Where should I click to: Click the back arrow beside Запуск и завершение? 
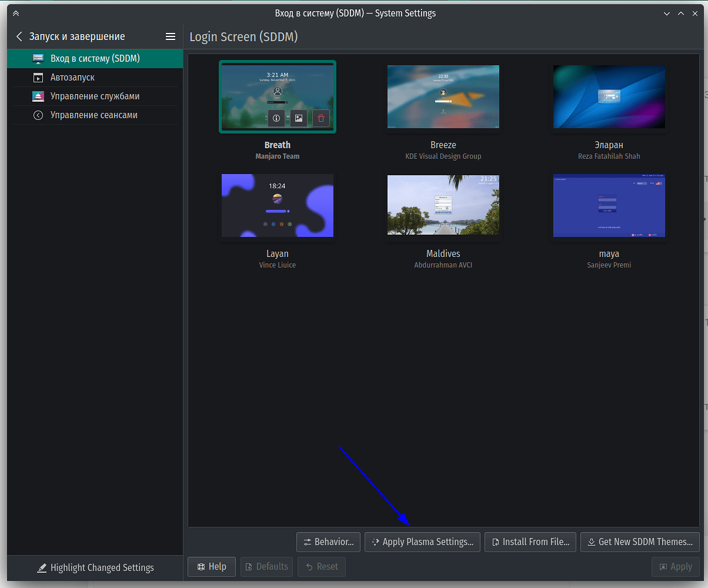tap(19, 36)
